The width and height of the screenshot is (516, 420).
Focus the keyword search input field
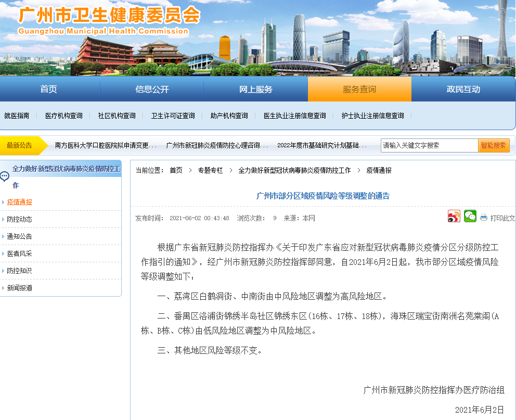[429, 146]
